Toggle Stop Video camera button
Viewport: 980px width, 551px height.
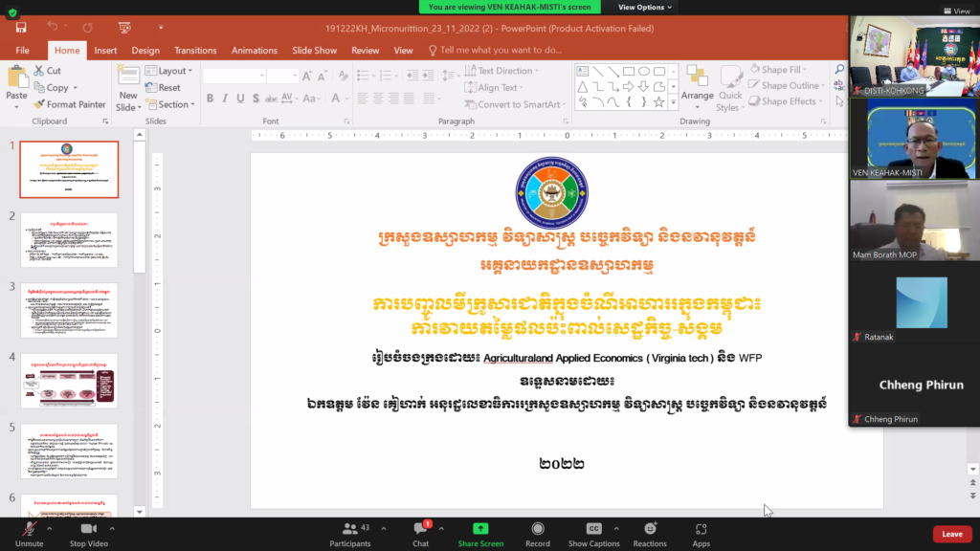pyautogui.click(x=89, y=529)
